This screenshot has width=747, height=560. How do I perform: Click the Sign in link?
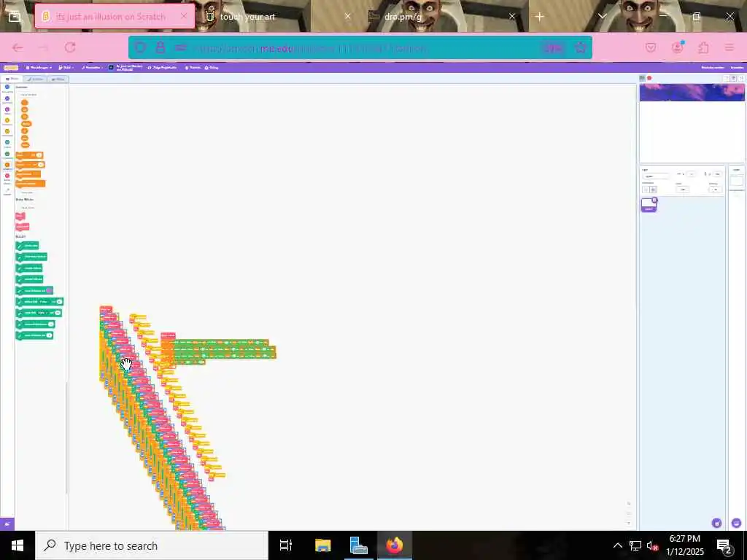coord(737,68)
